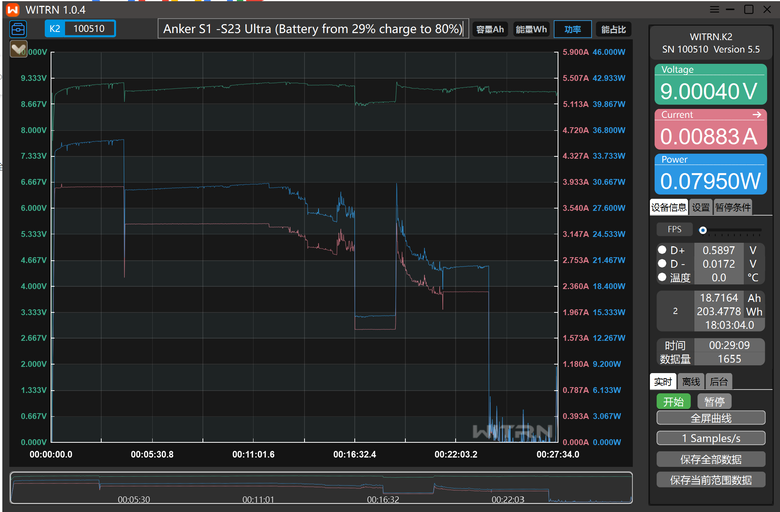Click the Current 0.00883 A readout

coord(710,129)
